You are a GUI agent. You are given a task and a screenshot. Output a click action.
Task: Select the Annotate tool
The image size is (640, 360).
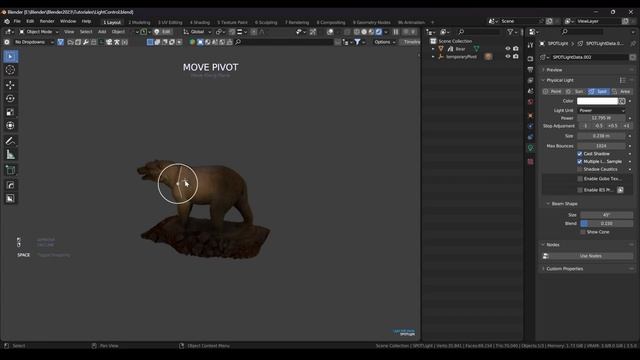tap(10, 141)
